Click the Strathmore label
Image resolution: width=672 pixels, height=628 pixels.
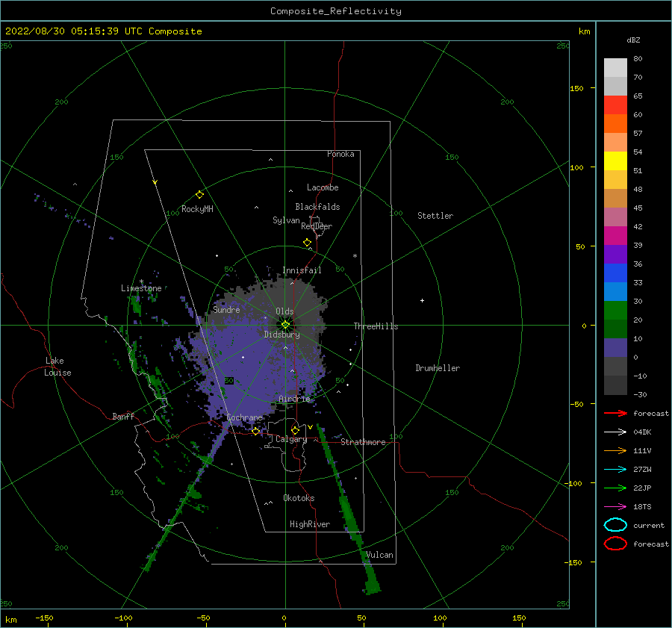click(363, 442)
